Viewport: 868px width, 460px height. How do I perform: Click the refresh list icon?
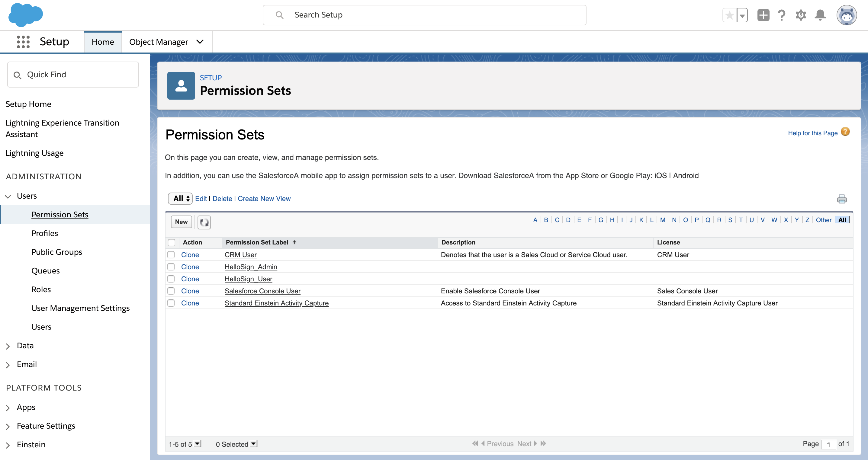204,222
